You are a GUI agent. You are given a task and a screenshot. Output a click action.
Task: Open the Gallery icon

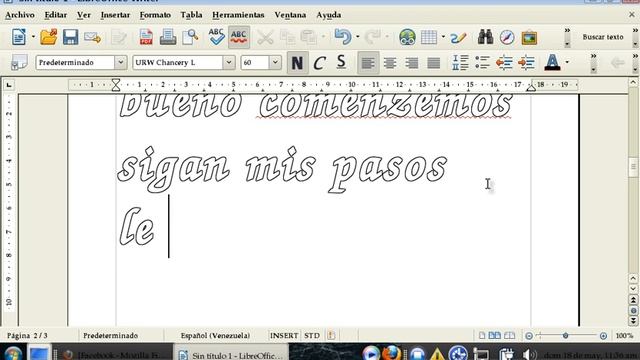[529, 37]
